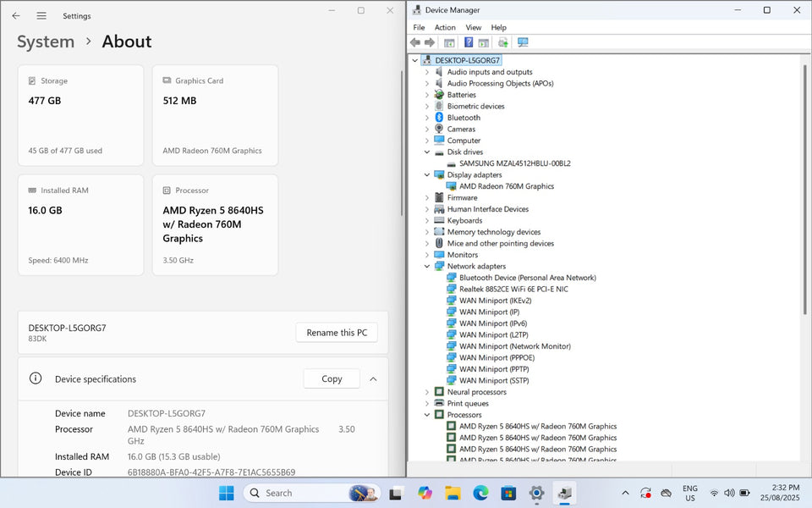Open Task View from the taskbar
This screenshot has width=812, height=508.
coord(396,493)
